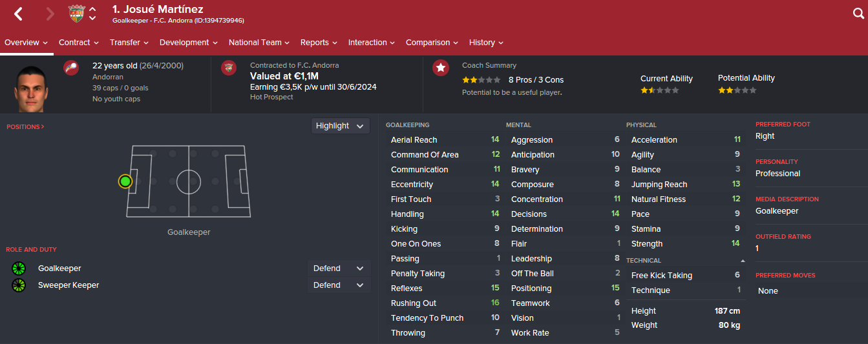Click the Coach Summary star icon
This screenshot has width=868, height=344.
(x=441, y=68)
